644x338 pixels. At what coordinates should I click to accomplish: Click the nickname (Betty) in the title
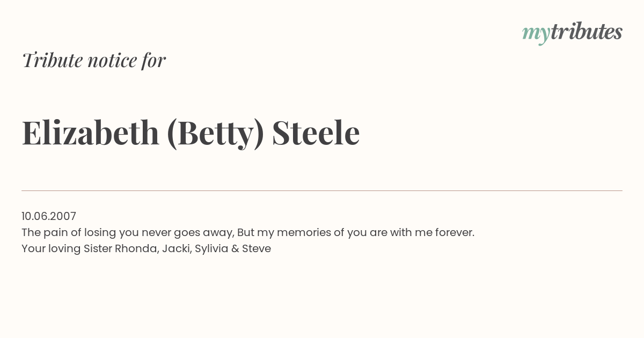pyautogui.click(x=216, y=134)
